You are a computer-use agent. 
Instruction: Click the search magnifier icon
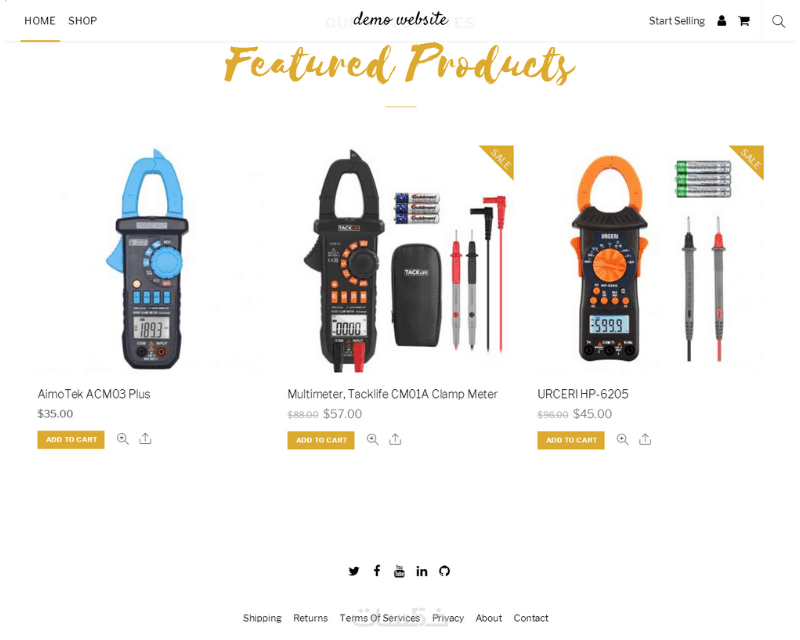click(778, 21)
